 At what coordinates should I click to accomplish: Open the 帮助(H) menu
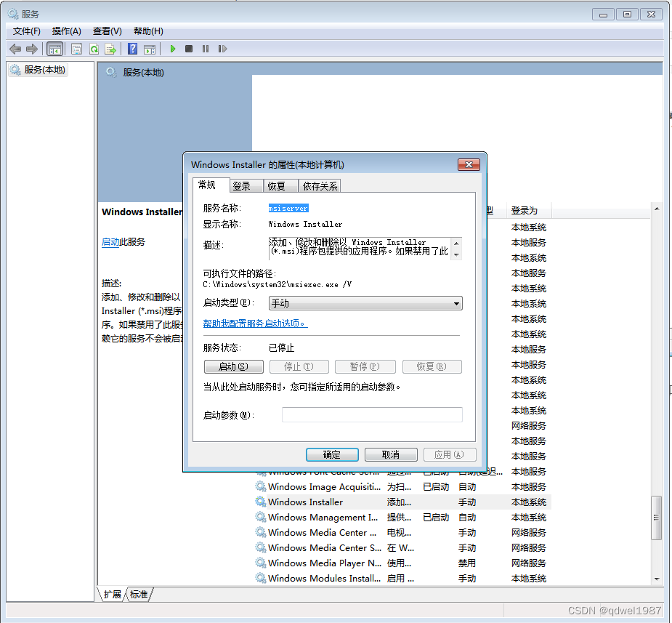pos(148,31)
